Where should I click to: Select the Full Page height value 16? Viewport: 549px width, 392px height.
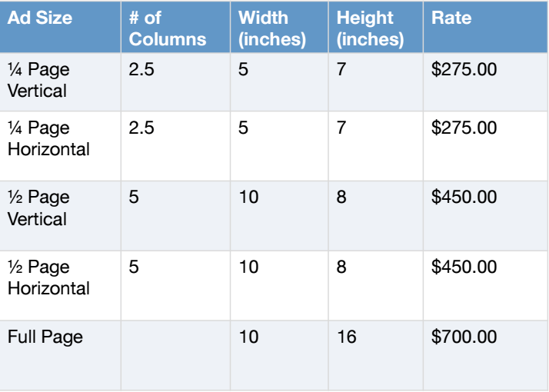(347, 337)
